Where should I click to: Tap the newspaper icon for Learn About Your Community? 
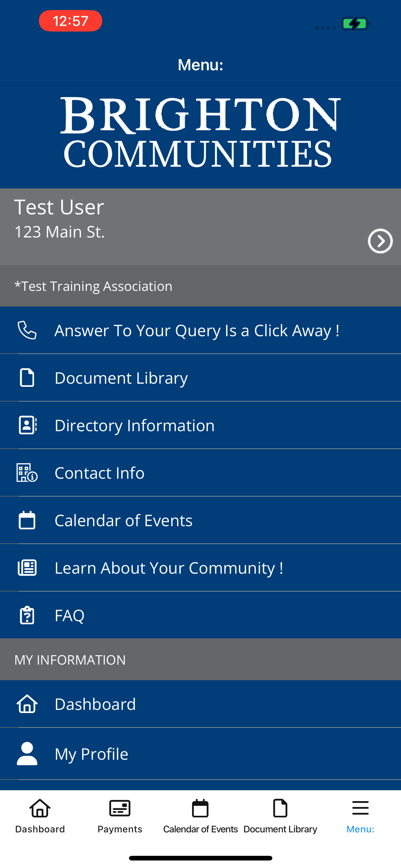pyautogui.click(x=27, y=567)
